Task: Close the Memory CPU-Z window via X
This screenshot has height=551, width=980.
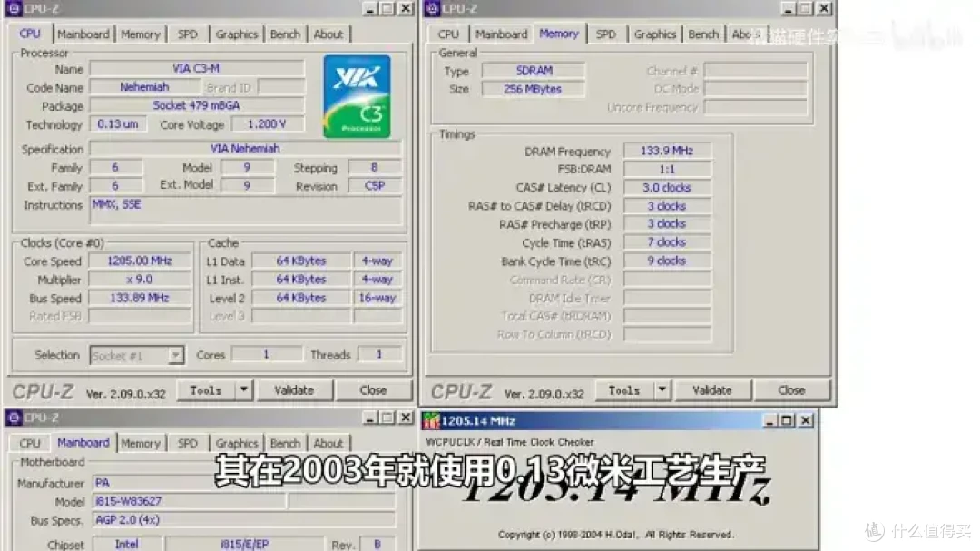Action: [x=824, y=9]
